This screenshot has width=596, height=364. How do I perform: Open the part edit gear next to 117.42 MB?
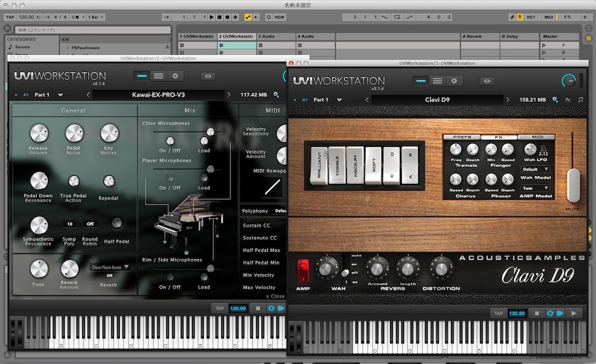click(x=276, y=95)
